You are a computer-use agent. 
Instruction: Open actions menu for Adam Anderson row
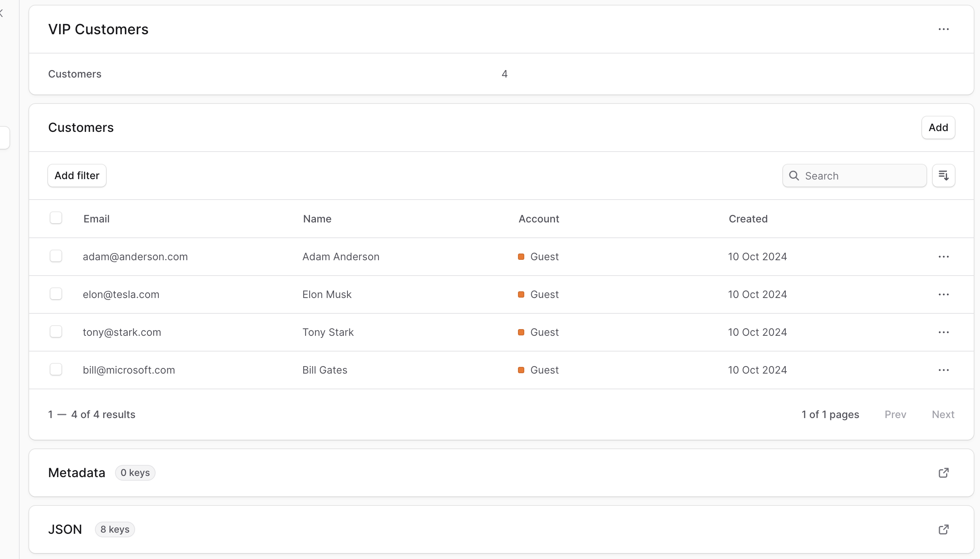pyautogui.click(x=943, y=257)
